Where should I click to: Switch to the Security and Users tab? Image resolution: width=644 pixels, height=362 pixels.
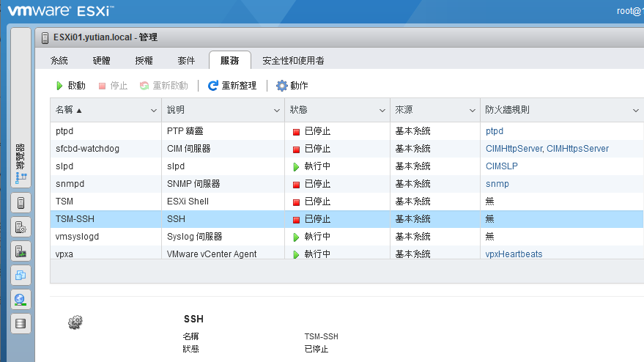[x=293, y=61]
